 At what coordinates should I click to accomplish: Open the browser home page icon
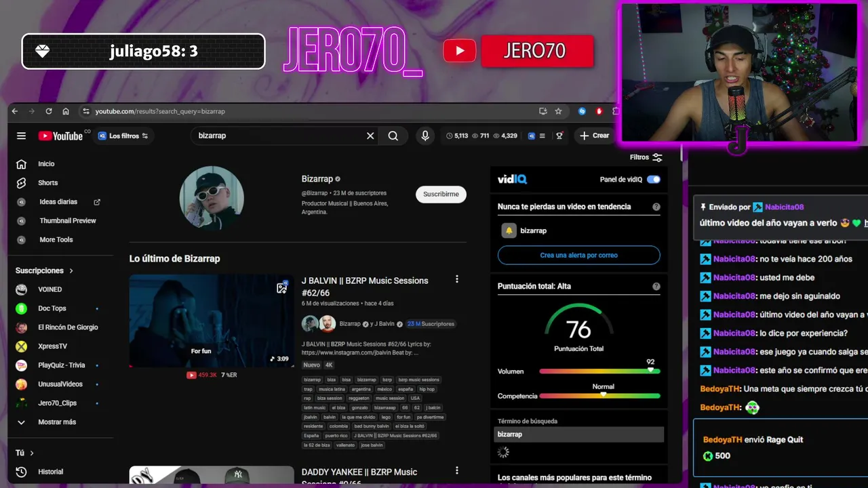click(x=66, y=111)
